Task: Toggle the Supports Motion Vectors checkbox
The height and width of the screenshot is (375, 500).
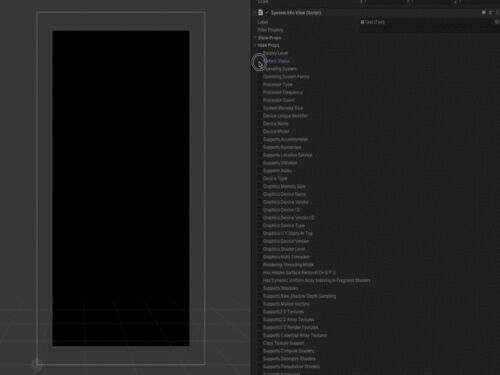Action: [260, 304]
